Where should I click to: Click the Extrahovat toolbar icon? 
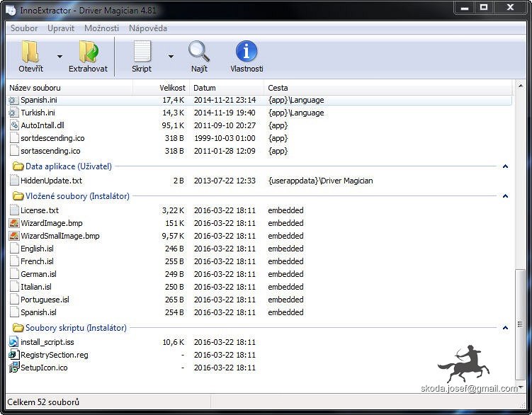(x=89, y=52)
